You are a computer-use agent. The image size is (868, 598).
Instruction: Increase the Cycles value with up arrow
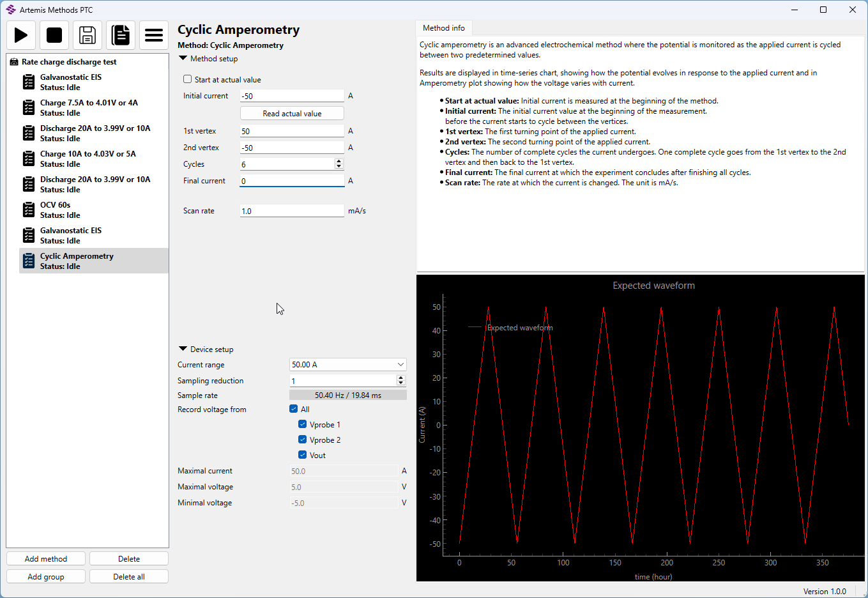(x=339, y=162)
